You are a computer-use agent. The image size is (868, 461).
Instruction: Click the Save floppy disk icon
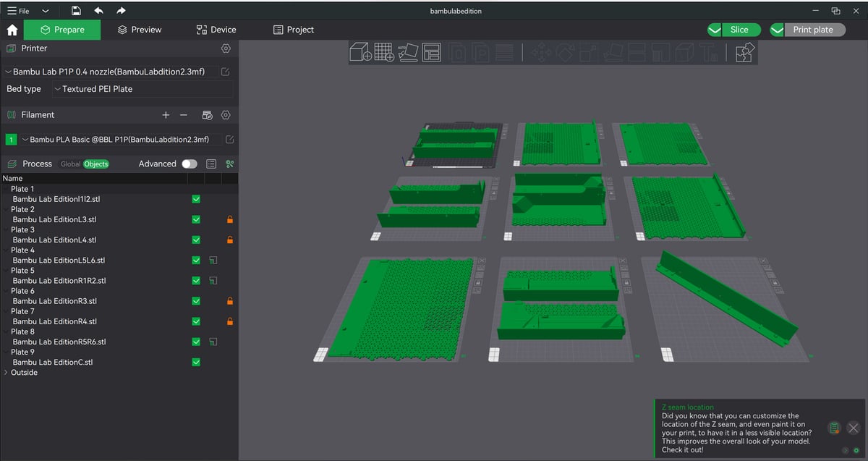pos(77,11)
